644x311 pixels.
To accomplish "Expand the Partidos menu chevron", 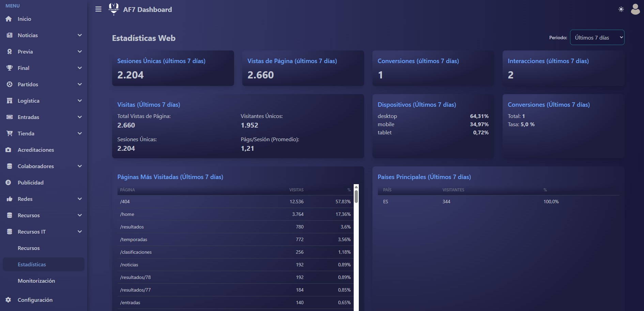I will click(80, 84).
